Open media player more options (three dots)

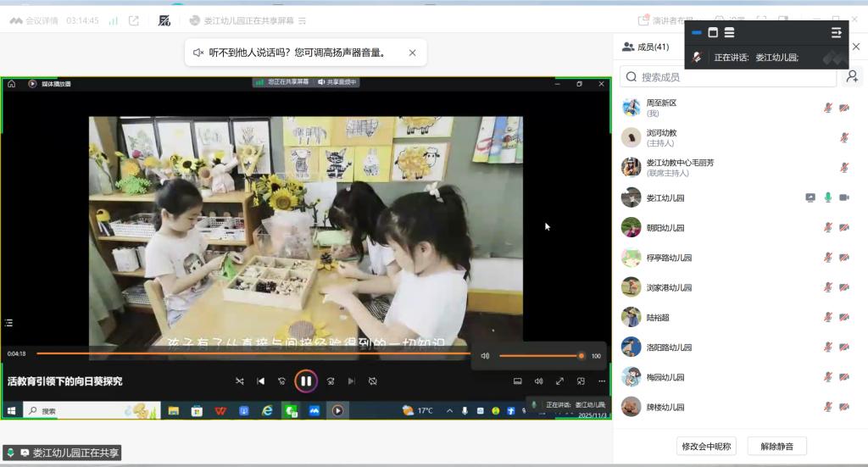point(602,381)
